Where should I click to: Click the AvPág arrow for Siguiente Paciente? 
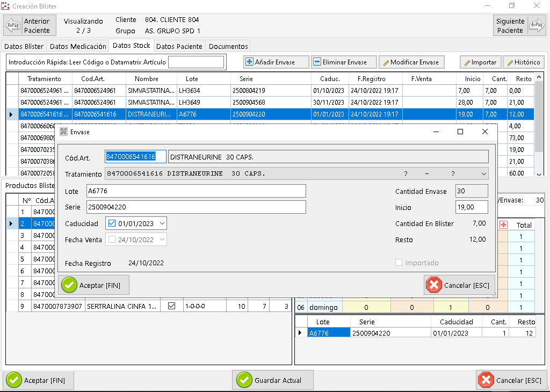tap(537, 25)
